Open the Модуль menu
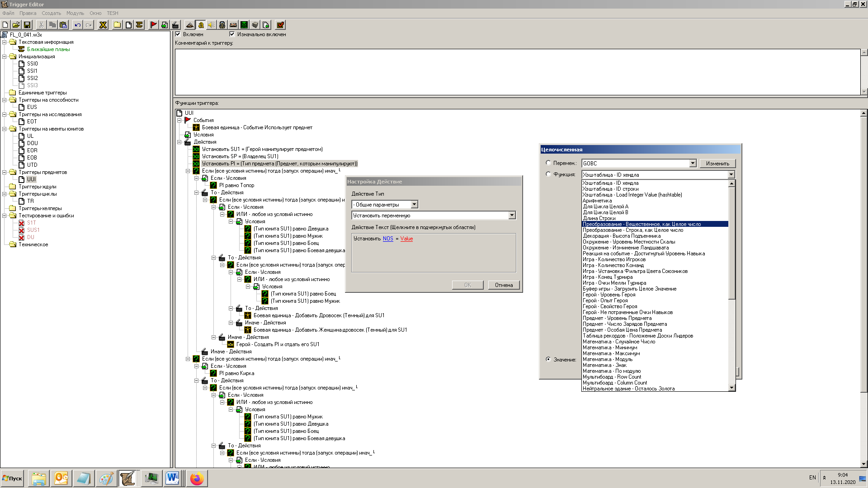 (x=75, y=13)
